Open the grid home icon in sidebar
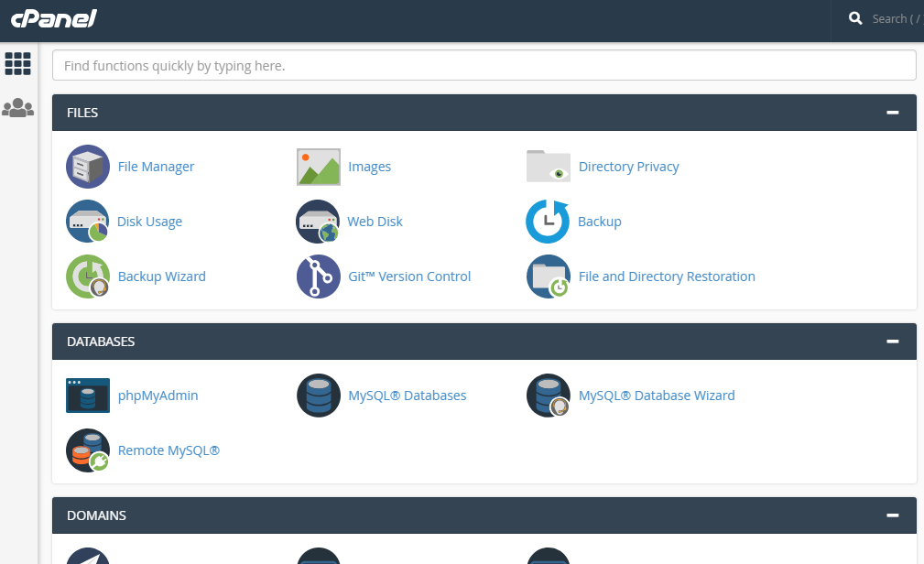The height and width of the screenshot is (564, 924). click(x=18, y=63)
